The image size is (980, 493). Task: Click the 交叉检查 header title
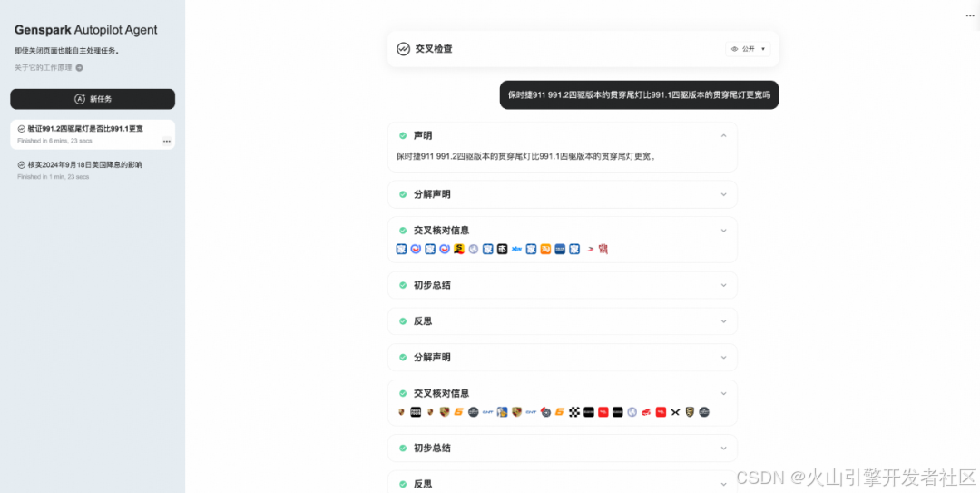(434, 49)
